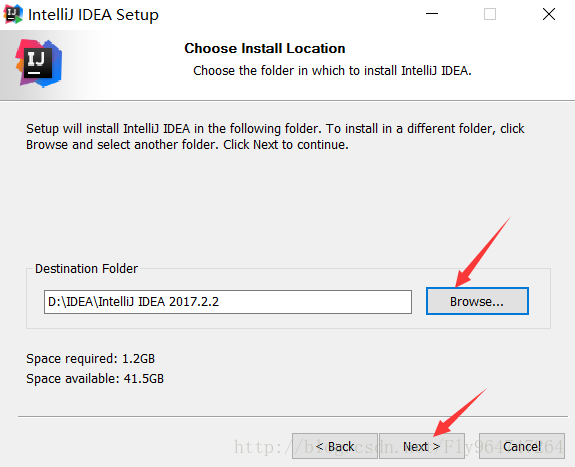Click the 'Destination Folder' group label
The image size is (575, 467).
86,269
